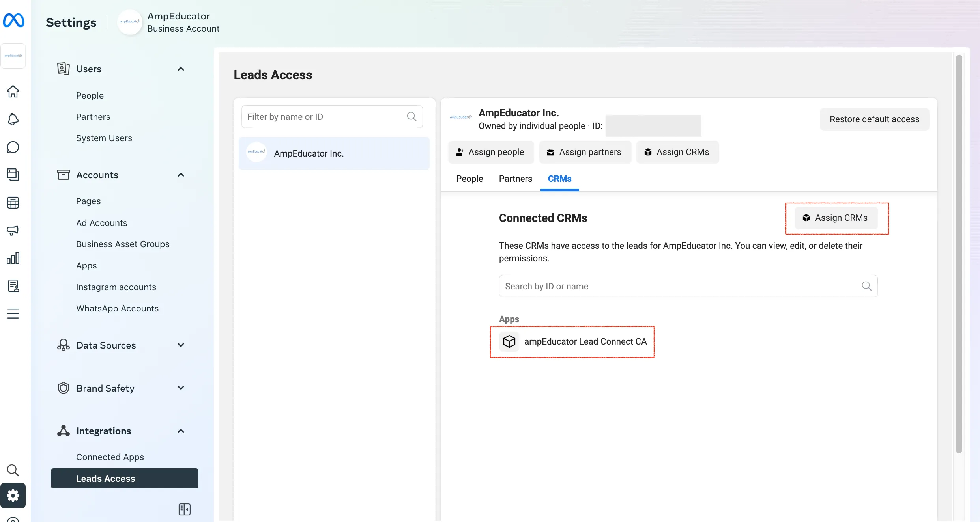The width and height of the screenshot is (980, 522).
Task: Select AmpEducator Inc. in the list
Action: point(334,153)
